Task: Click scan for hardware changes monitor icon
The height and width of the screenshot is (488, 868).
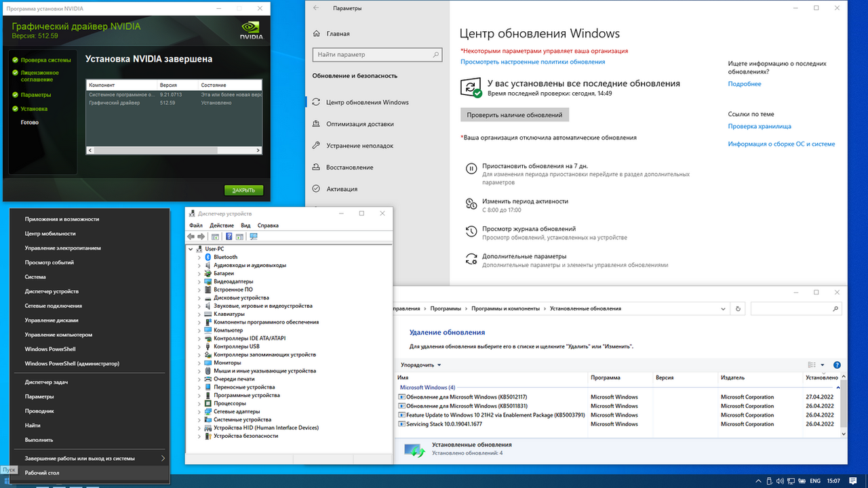Action: (x=254, y=237)
